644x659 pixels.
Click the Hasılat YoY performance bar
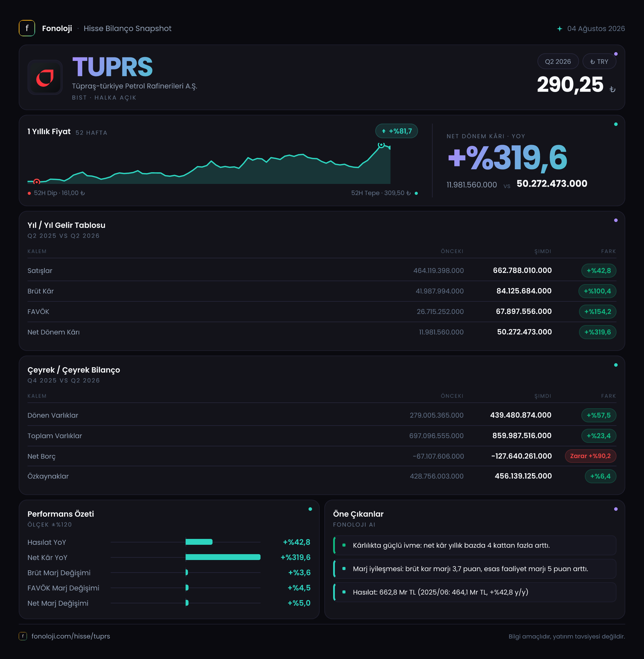[199, 542]
